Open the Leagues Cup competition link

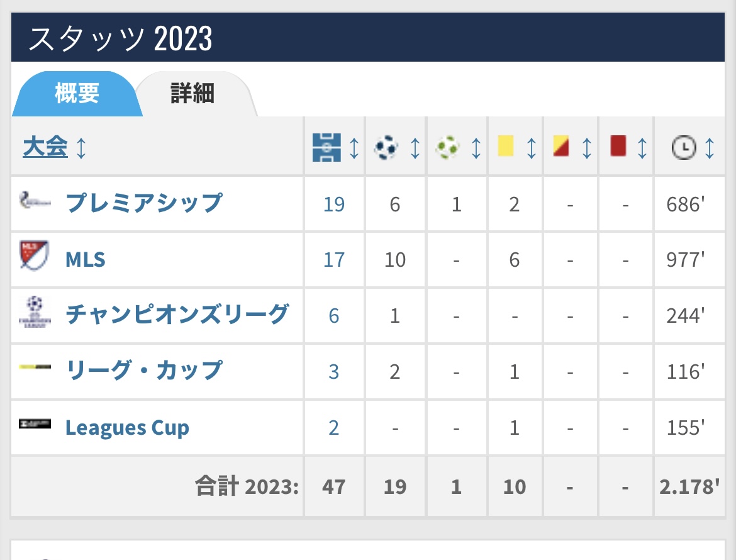(127, 428)
